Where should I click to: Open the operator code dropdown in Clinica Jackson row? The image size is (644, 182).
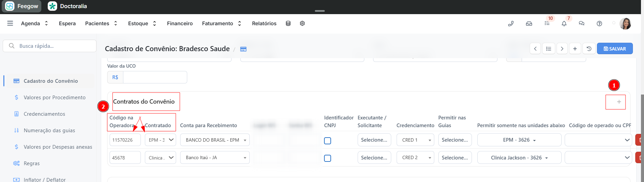coord(598,157)
